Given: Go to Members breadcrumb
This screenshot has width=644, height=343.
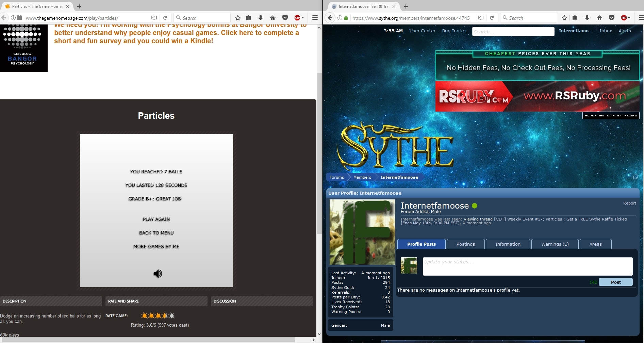Looking at the screenshot, I should [362, 177].
